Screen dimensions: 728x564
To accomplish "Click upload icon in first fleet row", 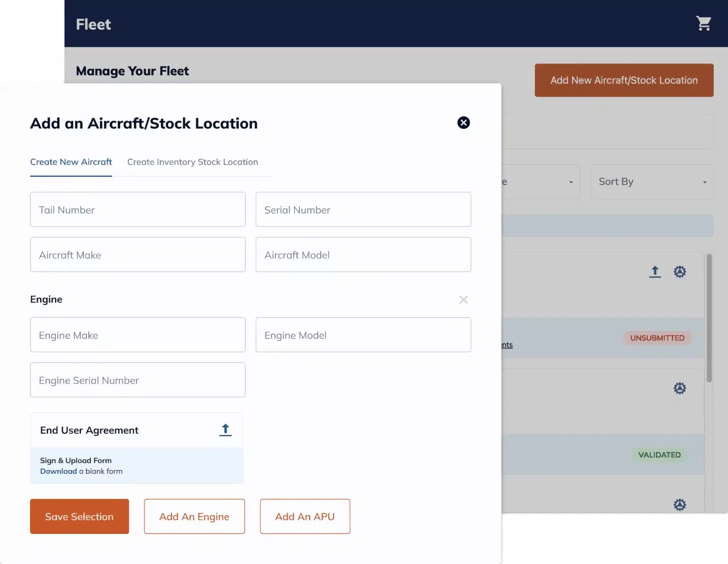I will coord(655,272).
